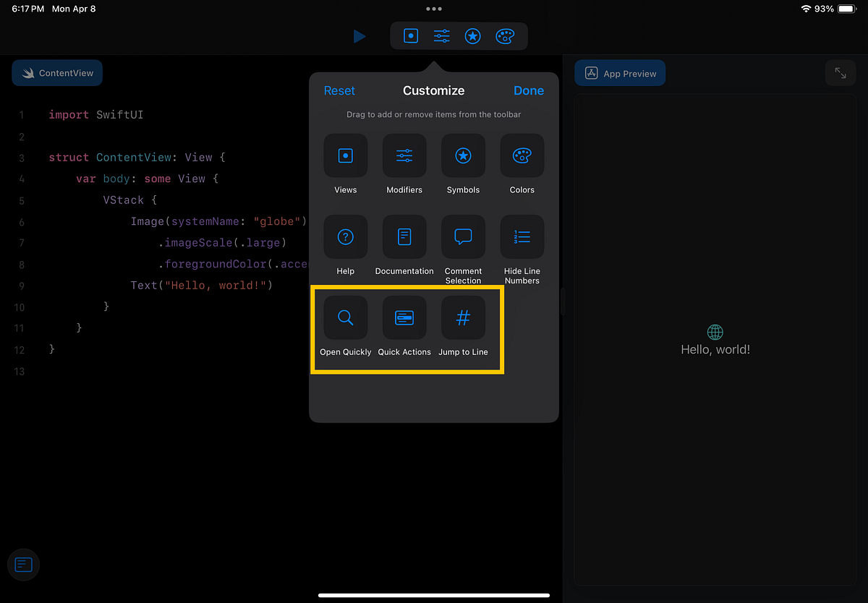Expand the preview to fullscreen with the diagonal arrows

(840, 72)
